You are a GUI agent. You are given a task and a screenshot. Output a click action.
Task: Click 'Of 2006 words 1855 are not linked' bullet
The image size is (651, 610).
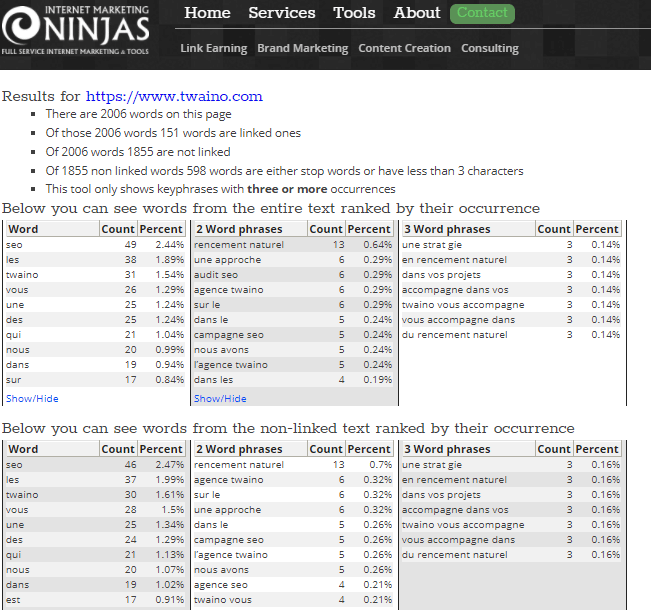138,152
